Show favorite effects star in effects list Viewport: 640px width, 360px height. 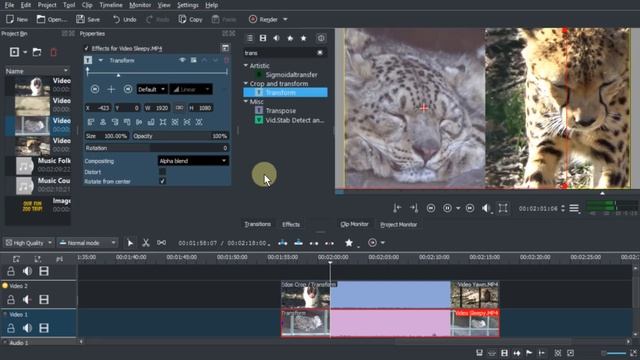[x=303, y=38]
